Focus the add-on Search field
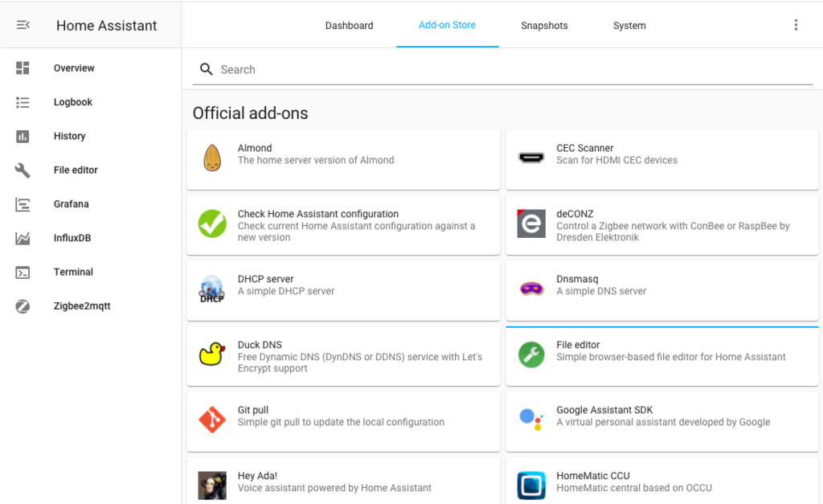Screen dimensions: 823x504 click(x=502, y=69)
